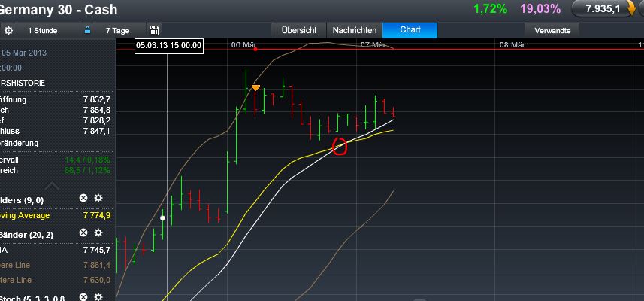
Task: Click the 19,03% pink percentage value
Action: pyautogui.click(x=540, y=8)
